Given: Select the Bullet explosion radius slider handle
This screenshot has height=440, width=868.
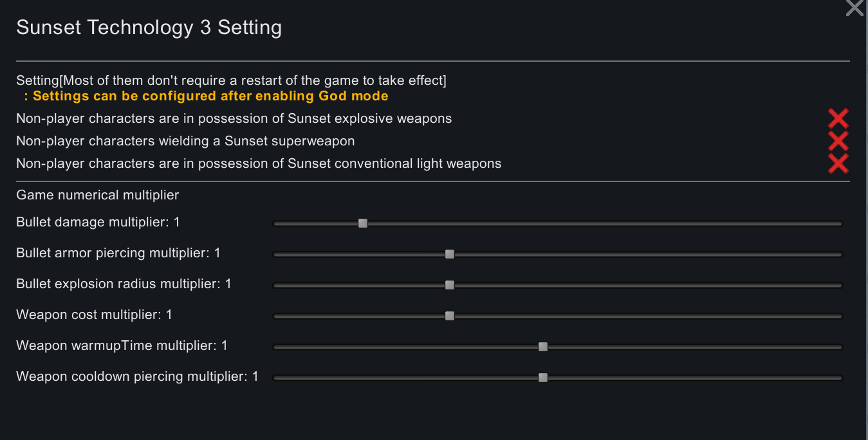Looking at the screenshot, I should [450, 285].
